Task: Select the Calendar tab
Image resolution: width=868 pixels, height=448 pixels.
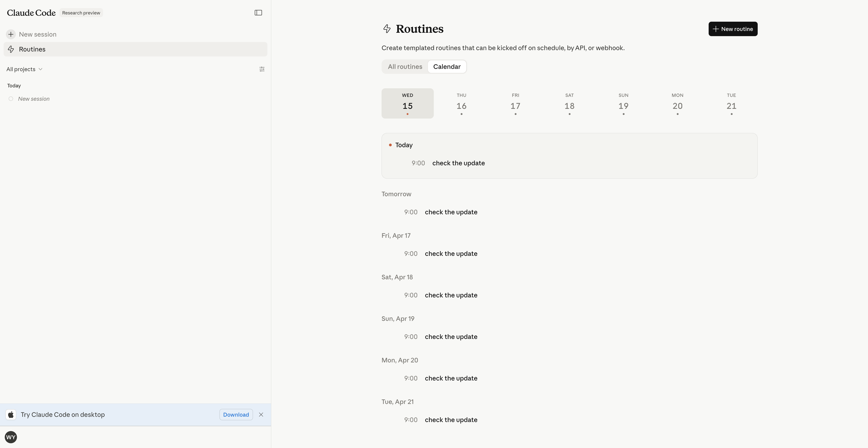Action: tap(446, 67)
